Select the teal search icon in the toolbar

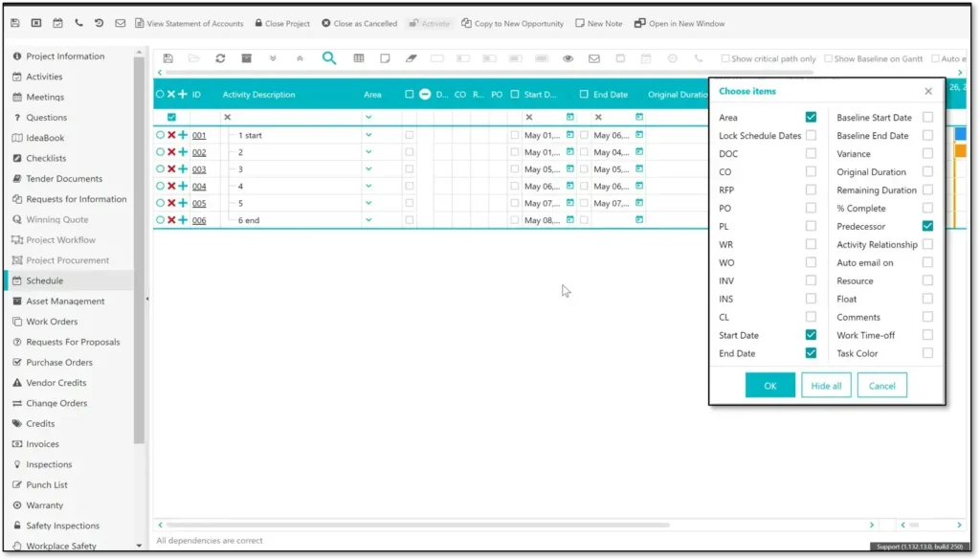coord(329,58)
